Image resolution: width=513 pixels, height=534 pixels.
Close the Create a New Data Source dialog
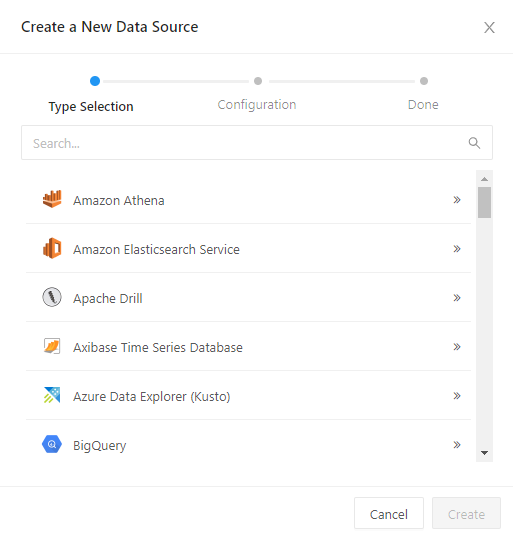pyautogui.click(x=489, y=28)
